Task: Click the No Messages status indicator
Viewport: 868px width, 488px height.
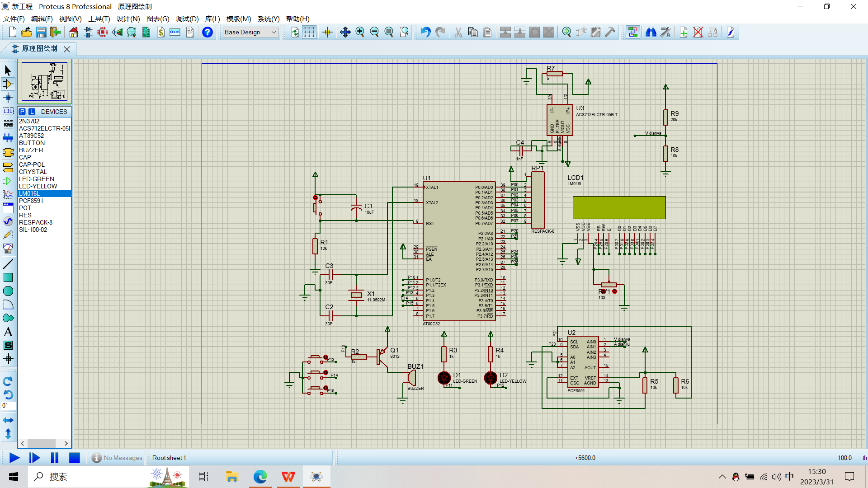Action: (x=117, y=458)
